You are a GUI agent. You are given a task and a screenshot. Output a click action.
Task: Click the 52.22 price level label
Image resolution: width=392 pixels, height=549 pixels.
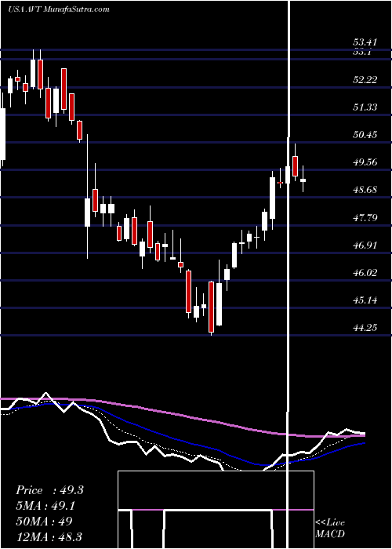click(x=365, y=80)
